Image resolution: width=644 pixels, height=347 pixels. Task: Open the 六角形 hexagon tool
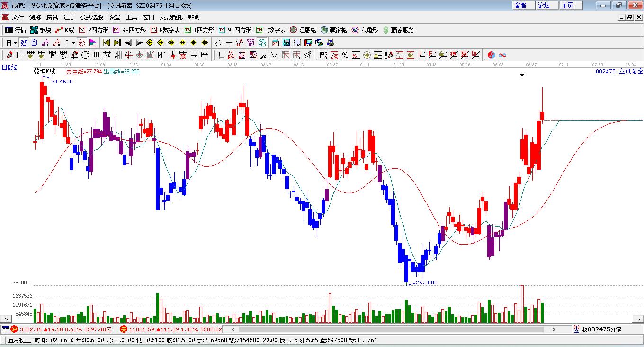(365, 30)
